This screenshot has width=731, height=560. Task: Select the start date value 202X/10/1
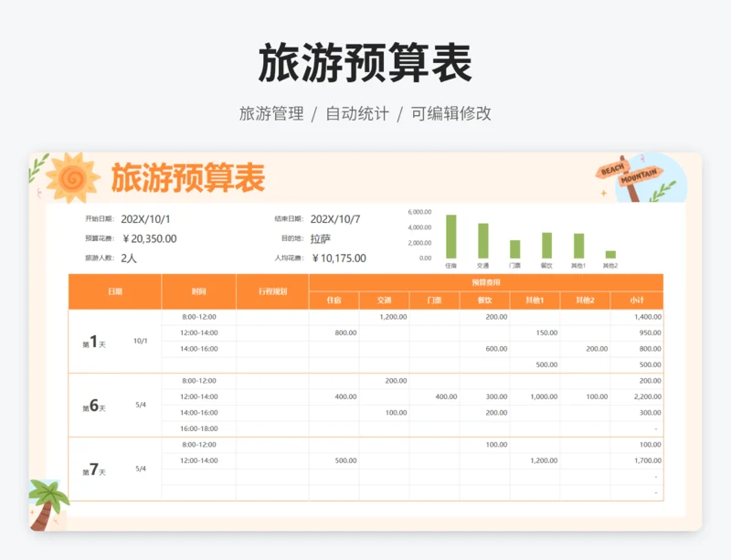(x=145, y=219)
